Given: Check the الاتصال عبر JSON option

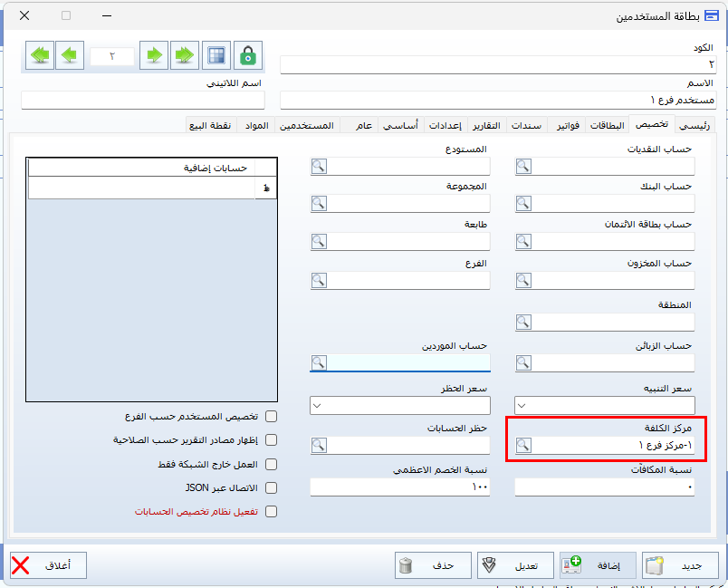Looking at the screenshot, I should (271, 487).
